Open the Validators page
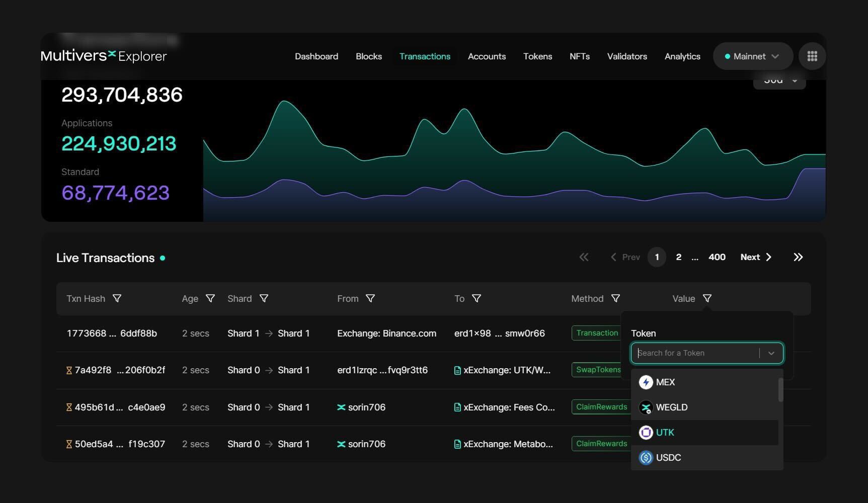The image size is (868, 503). (x=627, y=56)
